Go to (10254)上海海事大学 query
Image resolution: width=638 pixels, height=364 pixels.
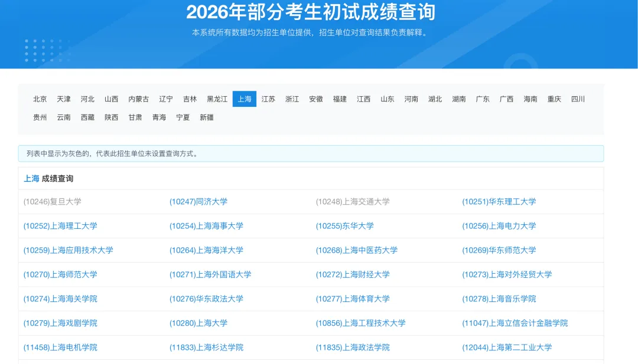coord(206,226)
